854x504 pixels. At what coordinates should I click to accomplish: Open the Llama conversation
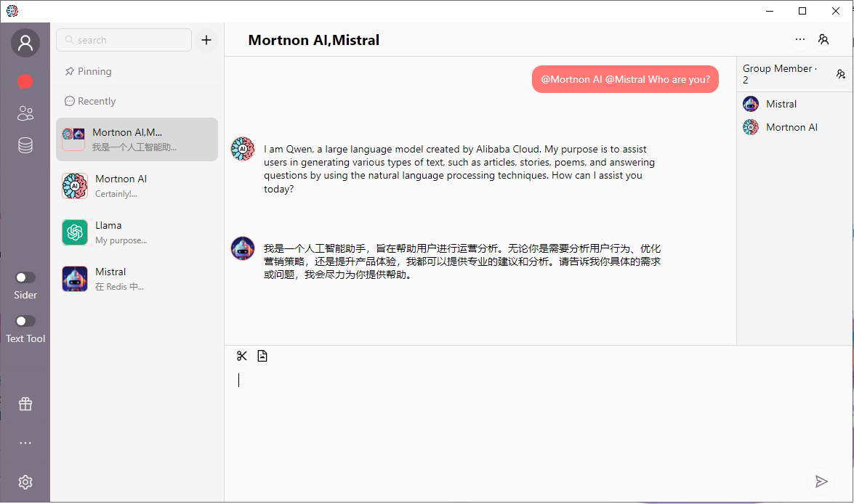click(137, 232)
